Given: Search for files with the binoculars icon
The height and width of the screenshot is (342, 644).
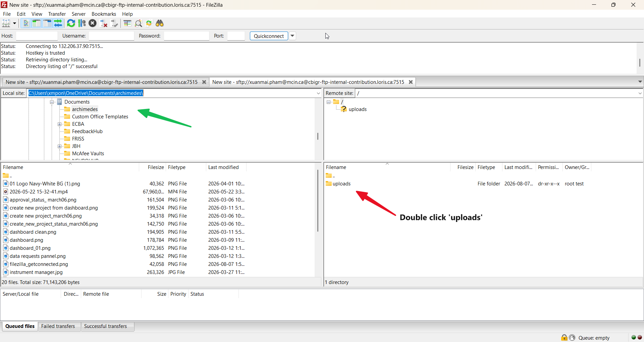Looking at the screenshot, I should pyautogui.click(x=160, y=23).
